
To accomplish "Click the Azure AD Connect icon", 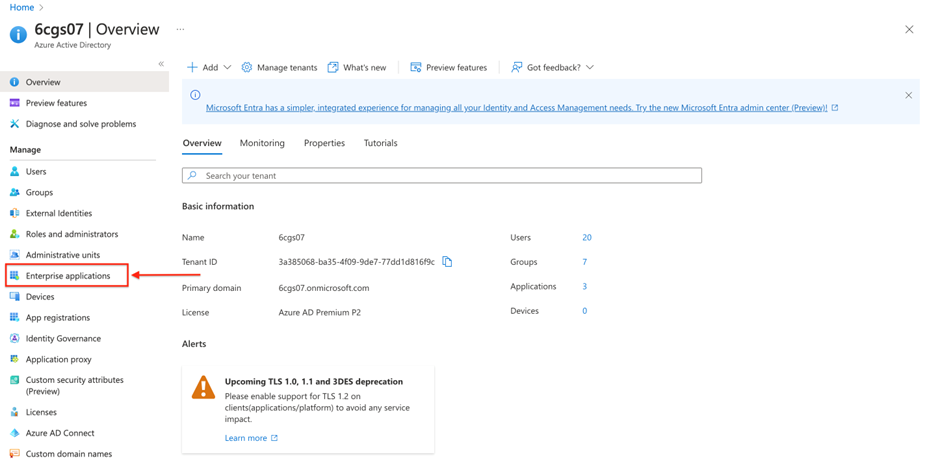I will click(x=14, y=433).
